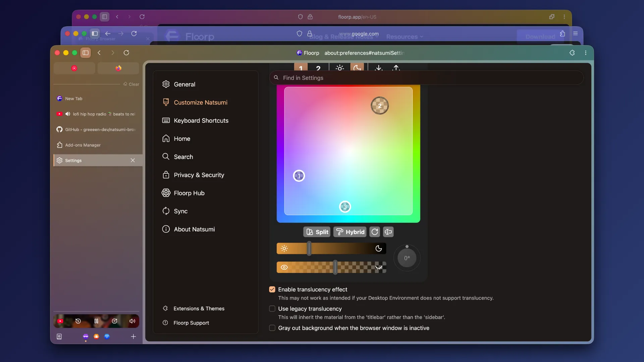Open the three-dot browser menu

(x=586, y=53)
